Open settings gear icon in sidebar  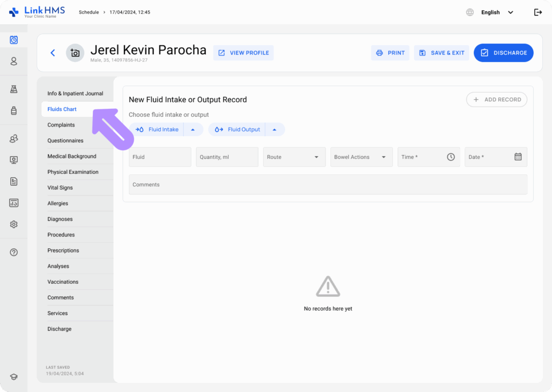click(x=14, y=225)
